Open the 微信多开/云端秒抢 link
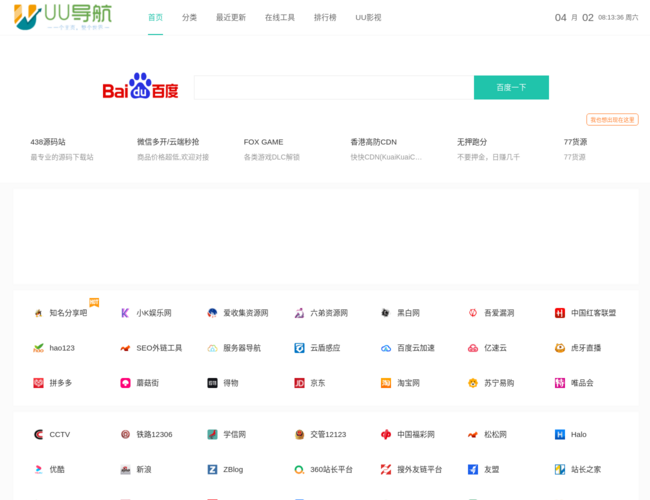Image resolution: width=650 pixels, height=500 pixels. coord(168,142)
